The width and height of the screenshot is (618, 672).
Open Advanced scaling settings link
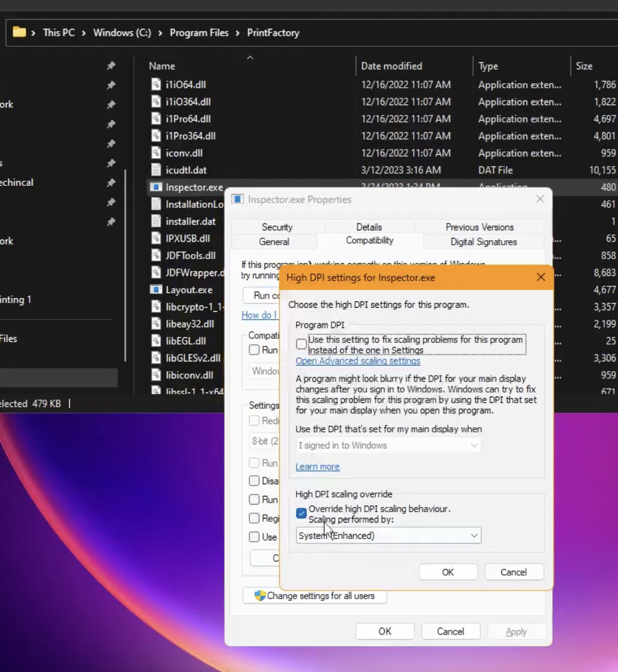358,361
